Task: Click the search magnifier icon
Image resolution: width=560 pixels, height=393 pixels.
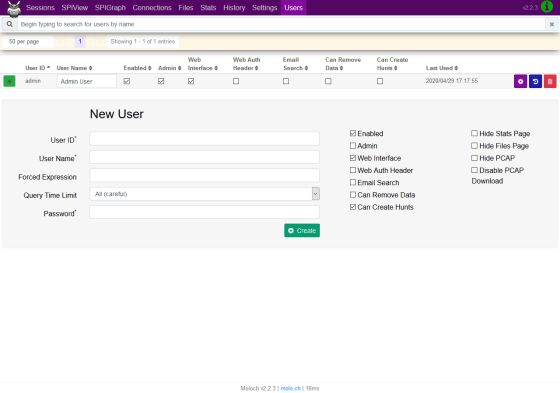Action: click(10, 24)
